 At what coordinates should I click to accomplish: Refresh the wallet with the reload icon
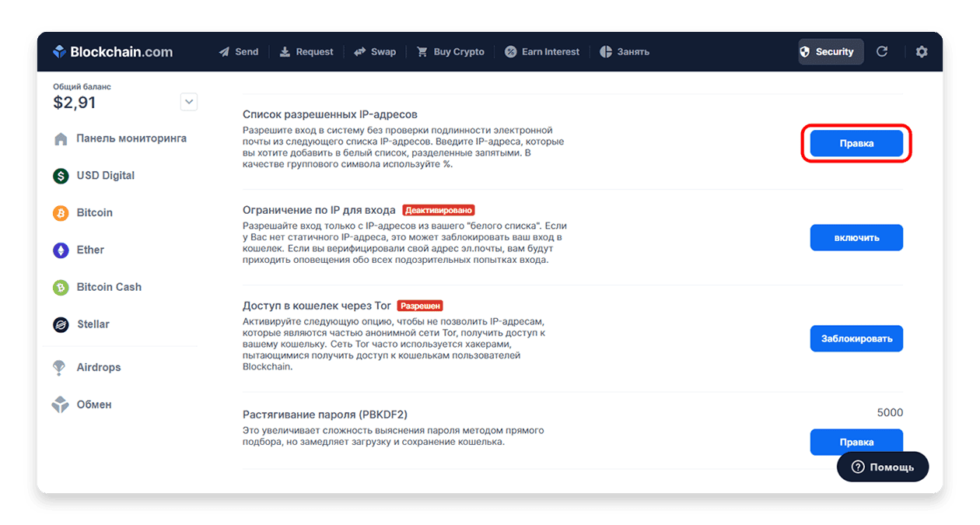pyautogui.click(x=882, y=51)
